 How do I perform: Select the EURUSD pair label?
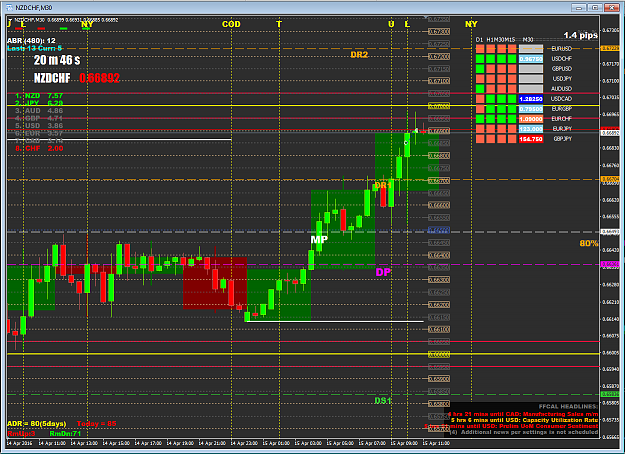[x=562, y=49]
